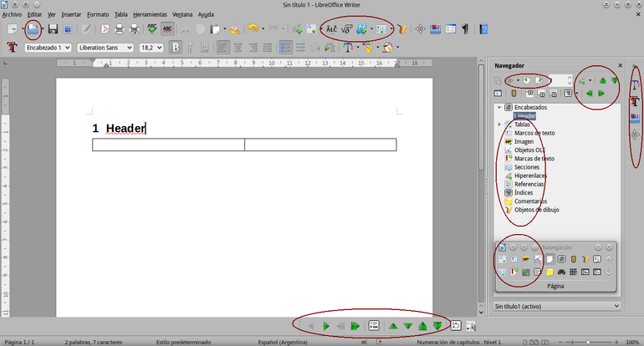This screenshot has height=346, width=644.
Task: Click Español (Argentina) language in status bar
Action: [x=283, y=342]
